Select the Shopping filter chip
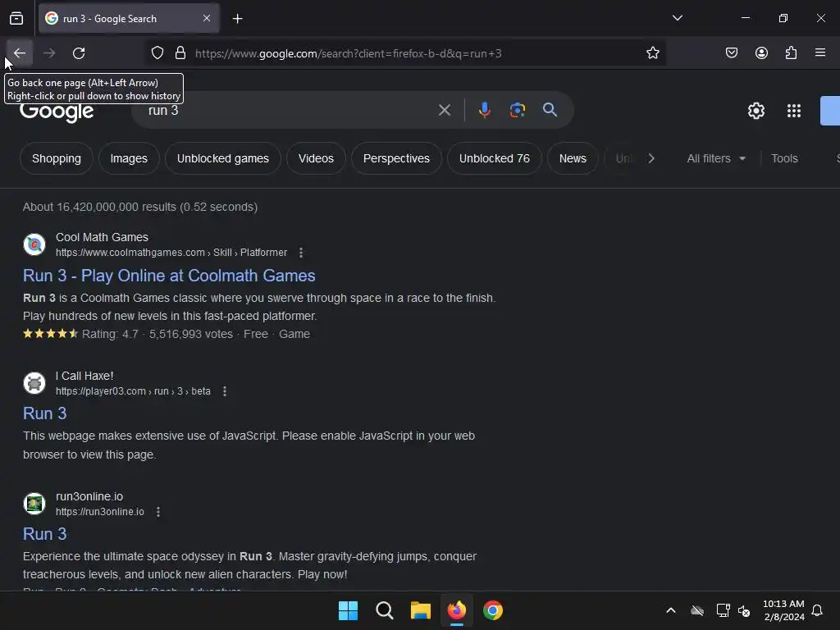The width and height of the screenshot is (840, 630). click(57, 158)
